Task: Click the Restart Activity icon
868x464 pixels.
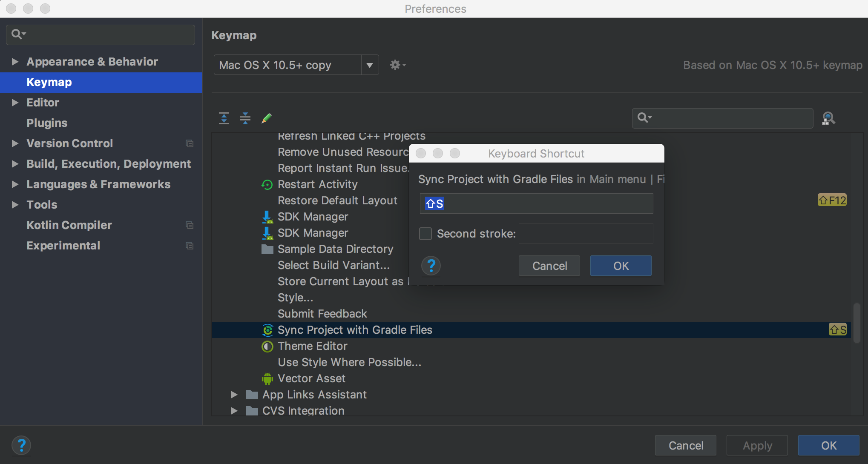Action: click(267, 185)
